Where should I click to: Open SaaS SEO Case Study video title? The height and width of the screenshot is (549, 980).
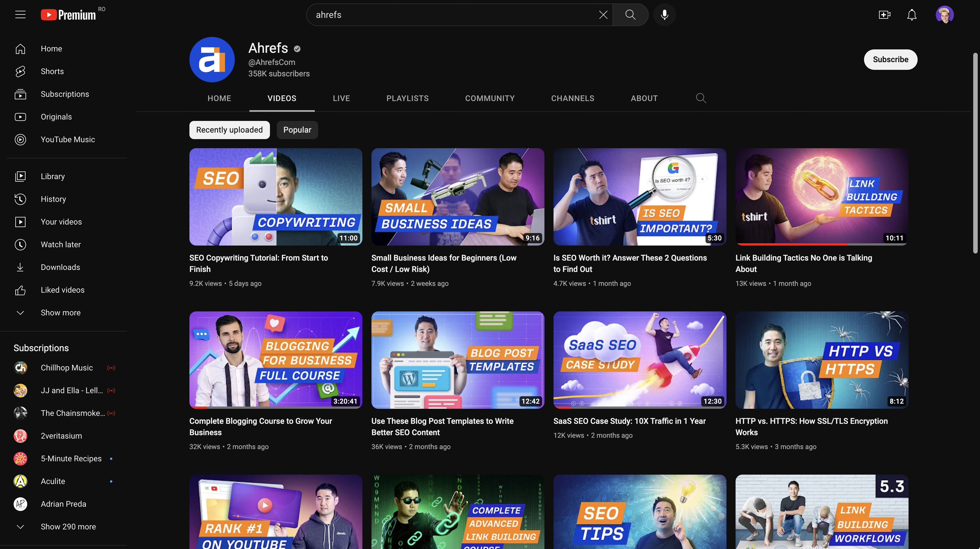[x=629, y=421]
